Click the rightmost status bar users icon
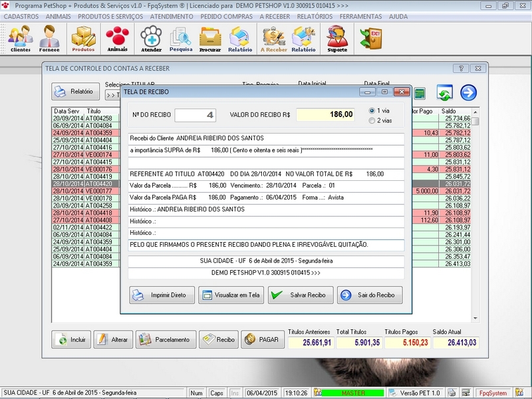 [x=519, y=392]
